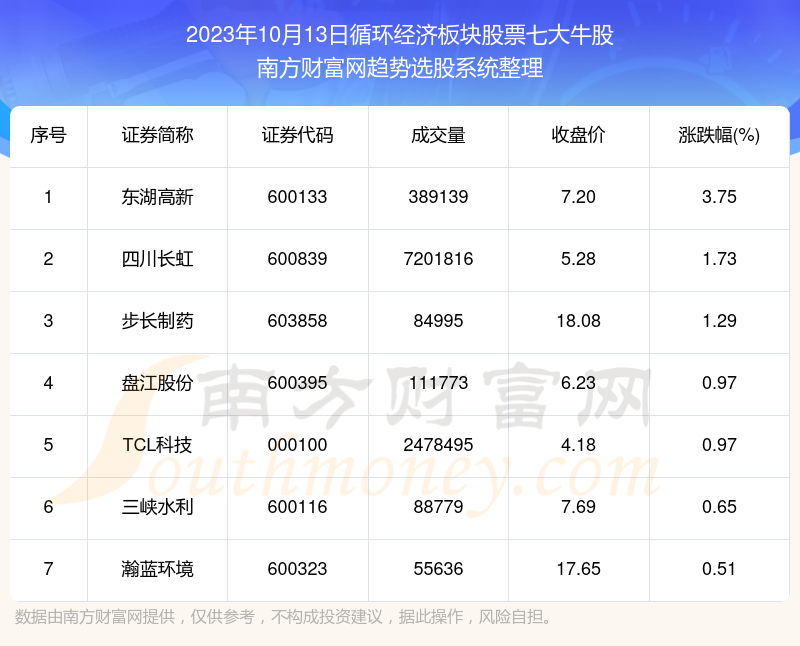Click change percentage 0.65
800x646 pixels.
(x=719, y=507)
